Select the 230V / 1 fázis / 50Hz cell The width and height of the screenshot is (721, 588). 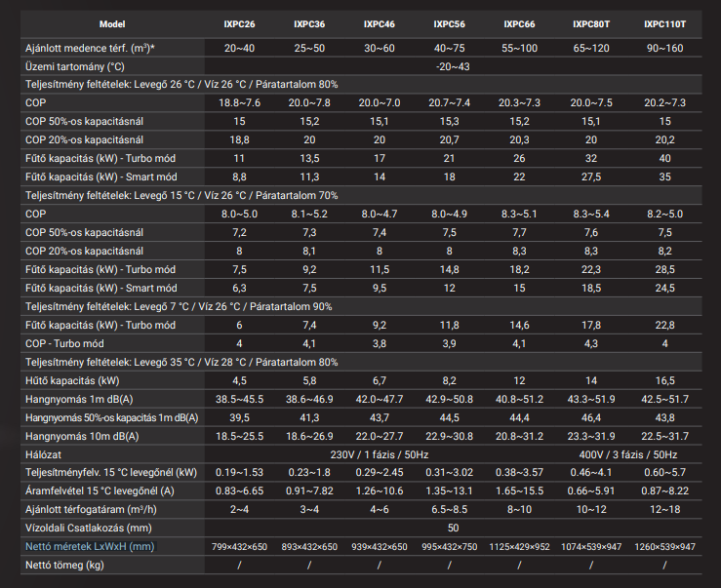(x=379, y=454)
